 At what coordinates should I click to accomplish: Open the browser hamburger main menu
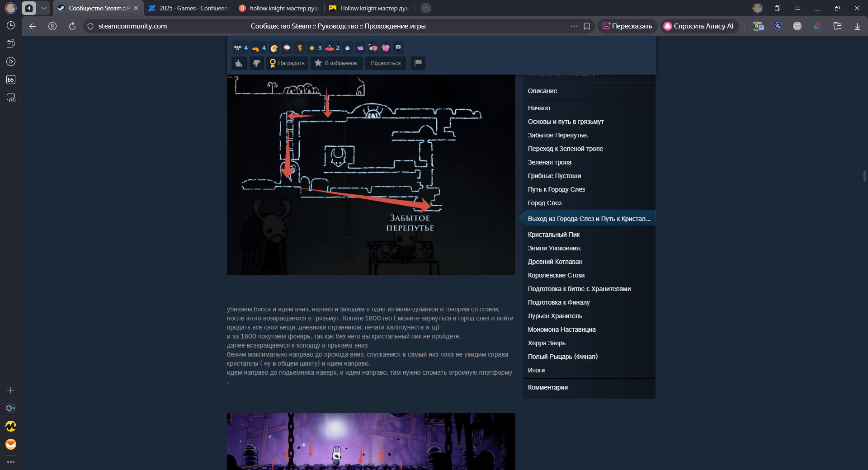797,8
